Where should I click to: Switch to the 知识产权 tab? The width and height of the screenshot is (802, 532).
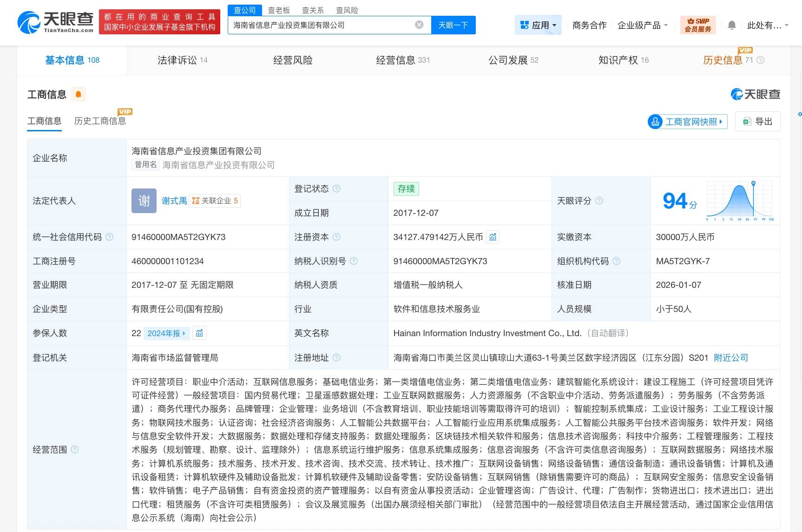(623, 60)
